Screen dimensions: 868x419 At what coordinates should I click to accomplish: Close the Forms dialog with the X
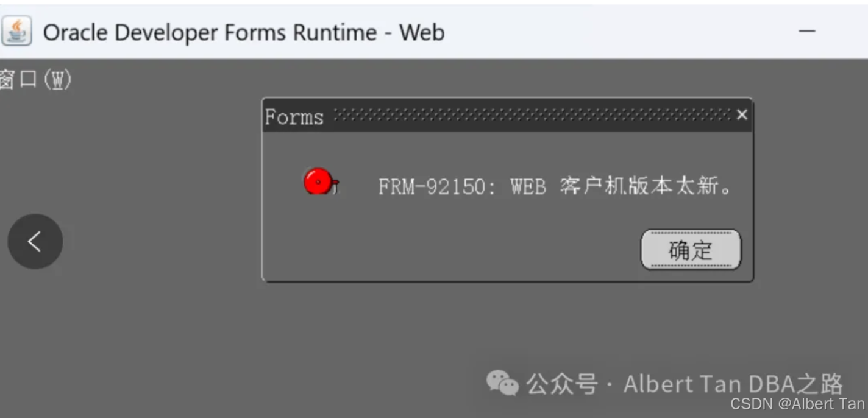point(741,114)
